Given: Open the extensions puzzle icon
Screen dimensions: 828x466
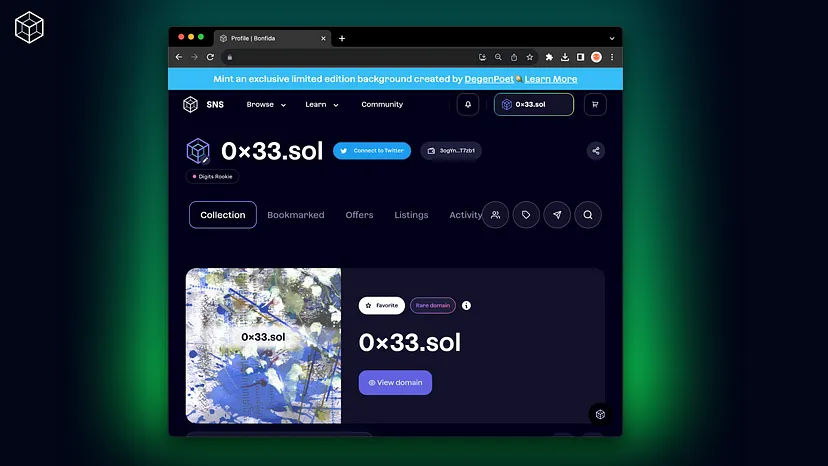Looking at the screenshot, I should click(549, 57).
